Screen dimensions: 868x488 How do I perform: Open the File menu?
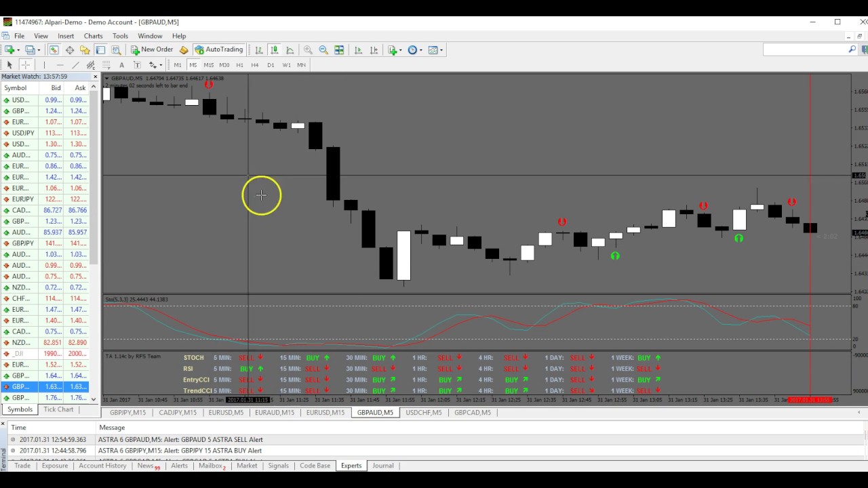click(x=19, y=36)
